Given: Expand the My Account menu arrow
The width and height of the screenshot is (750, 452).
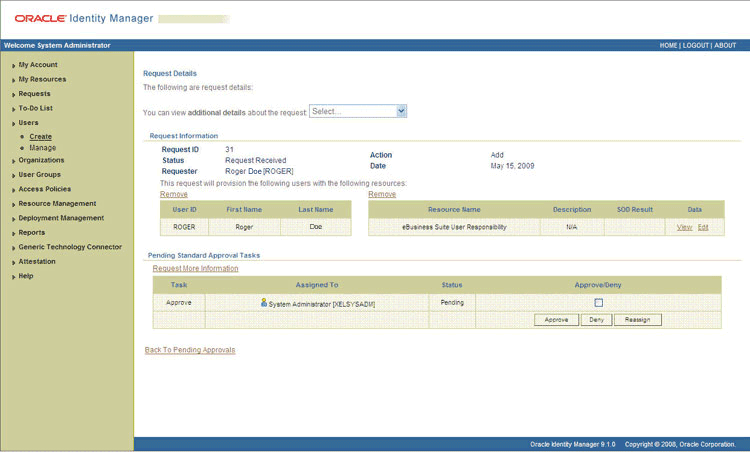Looking at the screenshot, I should tap(13, 66).
